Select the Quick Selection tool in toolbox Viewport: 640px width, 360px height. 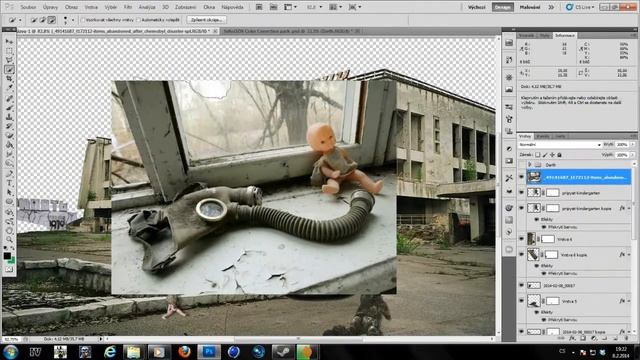coord(9,70)
